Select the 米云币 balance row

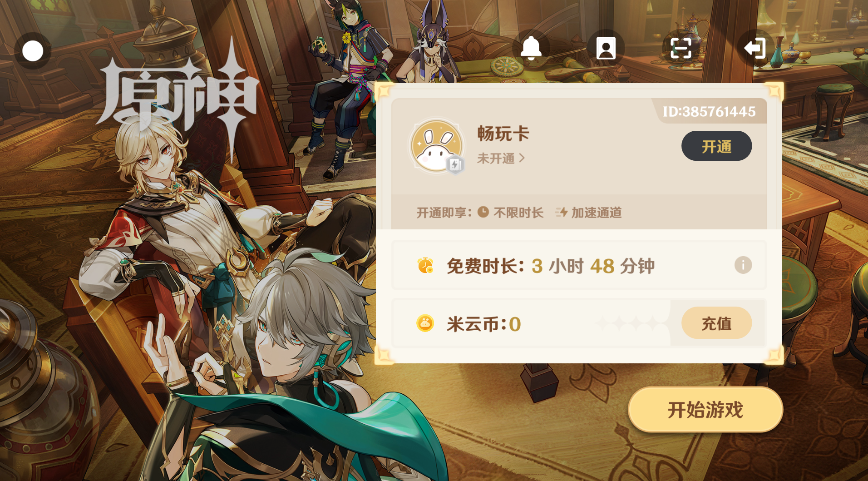coord(579,323)
